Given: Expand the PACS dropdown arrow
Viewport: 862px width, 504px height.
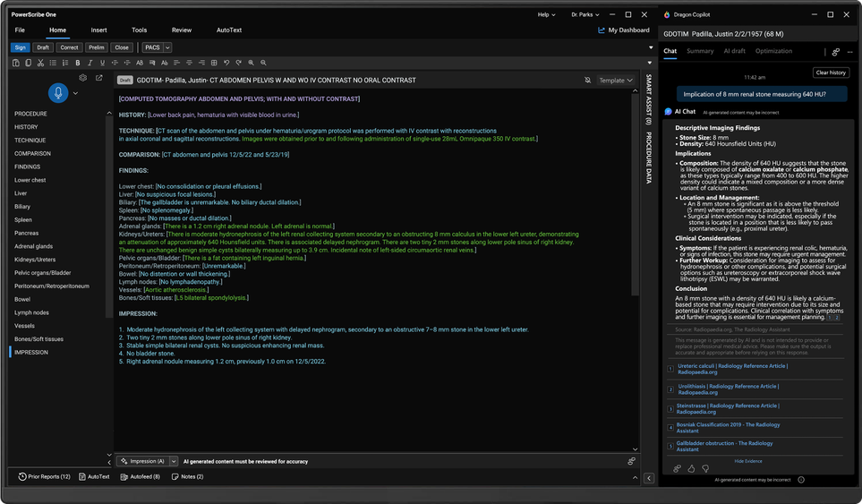Looking at the screenshot, I should [167, 47].
